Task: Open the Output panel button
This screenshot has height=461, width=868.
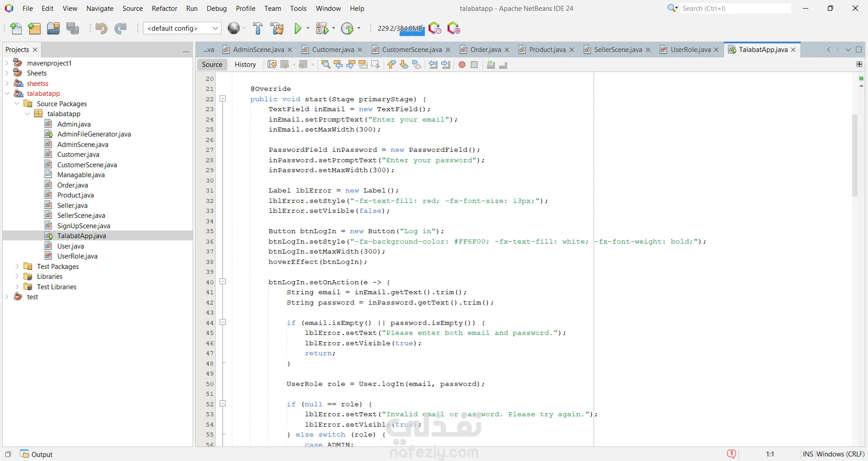Action: pos(37,454)
